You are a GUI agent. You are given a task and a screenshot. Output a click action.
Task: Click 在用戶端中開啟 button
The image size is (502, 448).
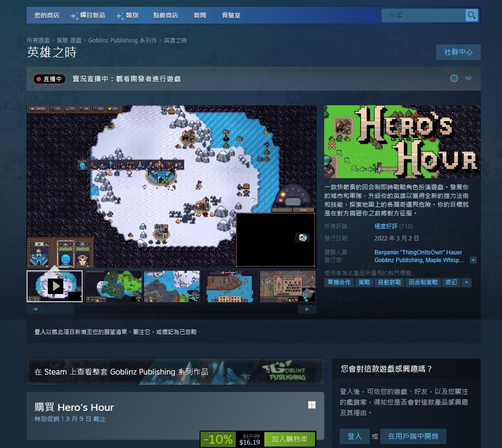(413, 436)
